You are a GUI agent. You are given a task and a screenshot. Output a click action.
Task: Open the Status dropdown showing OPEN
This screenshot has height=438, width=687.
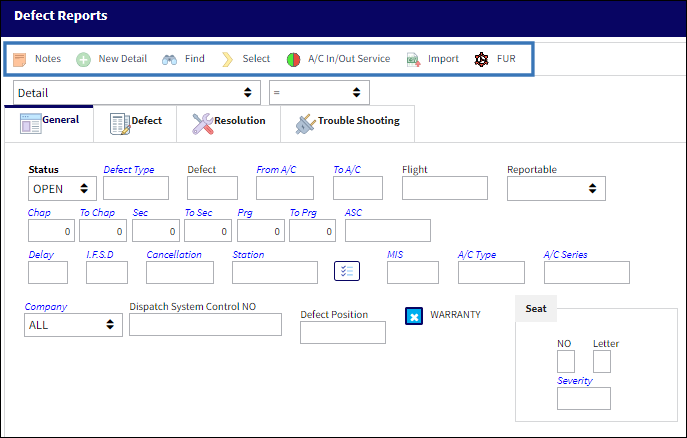point(62,189)
